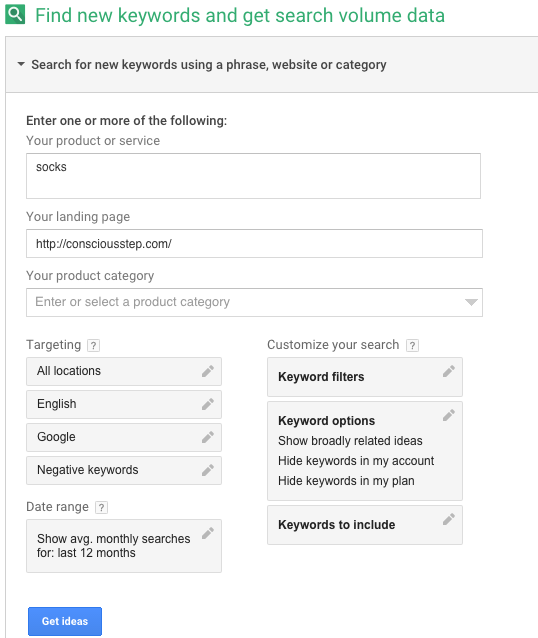This screenshot has width=538, height=638.
Task: Click the pencil on Keywords to include
Action: (448, 519)
